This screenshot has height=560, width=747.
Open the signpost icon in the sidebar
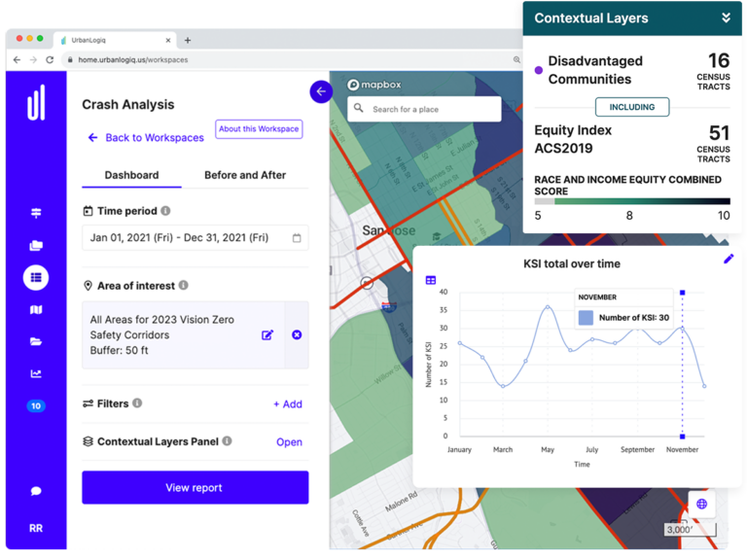[36, 214]
